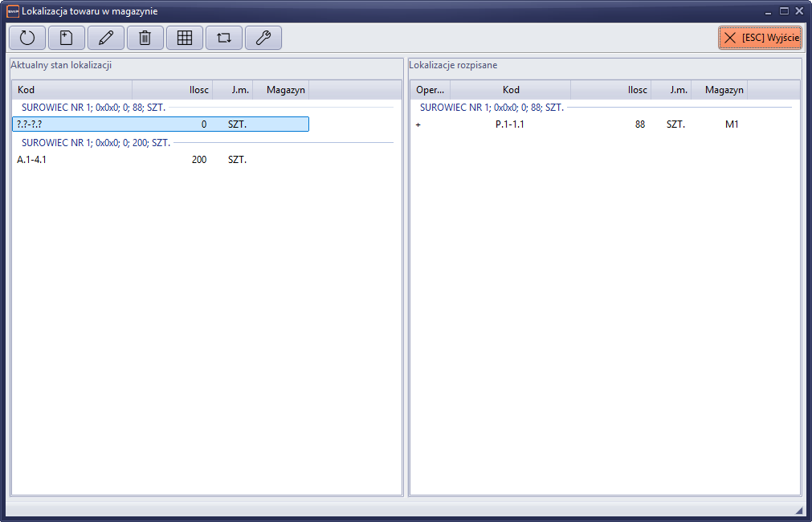Click the app logo in title bar
The height and width of the screenshot is (522, 812).
12,11
